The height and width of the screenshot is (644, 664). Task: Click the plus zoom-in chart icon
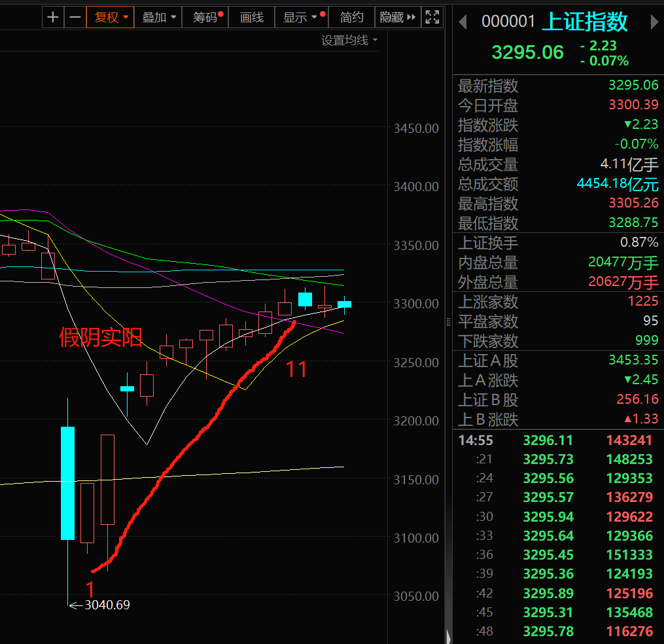(53, 18)
